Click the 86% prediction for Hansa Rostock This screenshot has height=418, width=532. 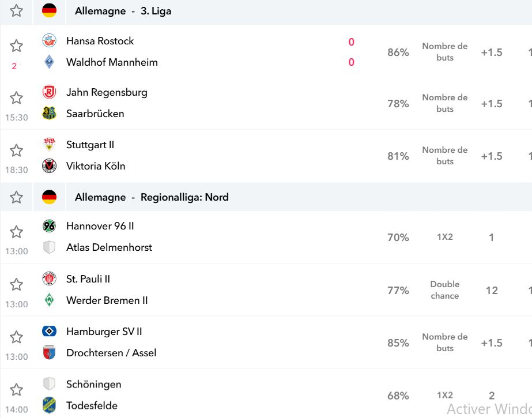398,52
